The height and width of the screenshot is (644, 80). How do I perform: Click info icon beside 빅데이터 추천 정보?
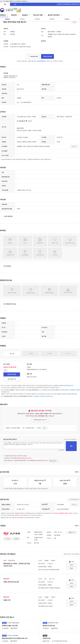click(x=13, y=617)
